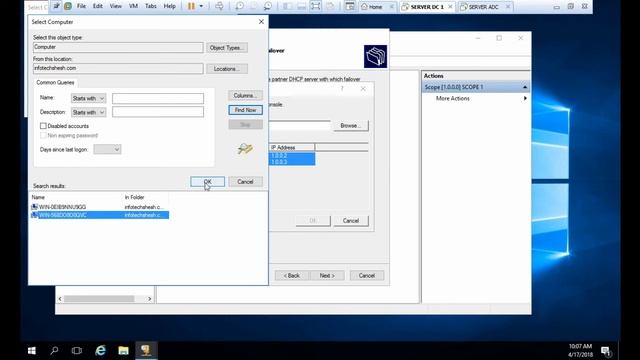Click Cancel in the failover wizard
The height and width of the screenshot is (360, 640).
(x=367, y=276)
